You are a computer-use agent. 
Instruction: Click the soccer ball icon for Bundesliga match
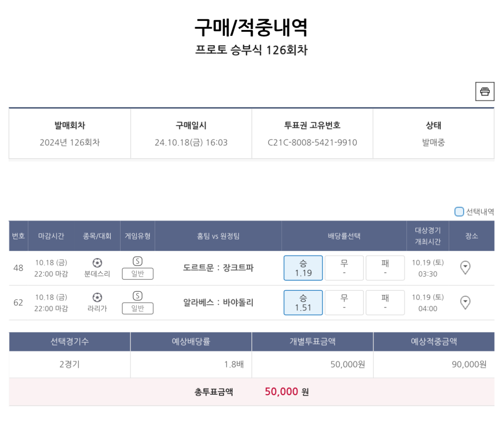tap(97, 263)
